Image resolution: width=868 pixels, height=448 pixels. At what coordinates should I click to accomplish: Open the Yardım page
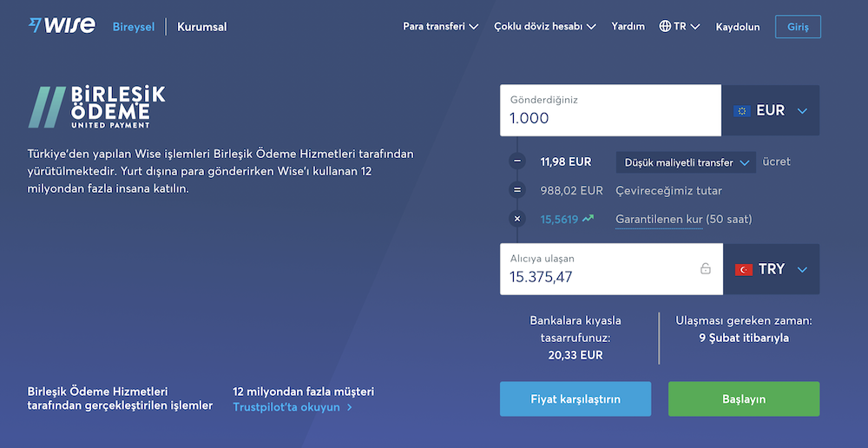tap(628, 26)
